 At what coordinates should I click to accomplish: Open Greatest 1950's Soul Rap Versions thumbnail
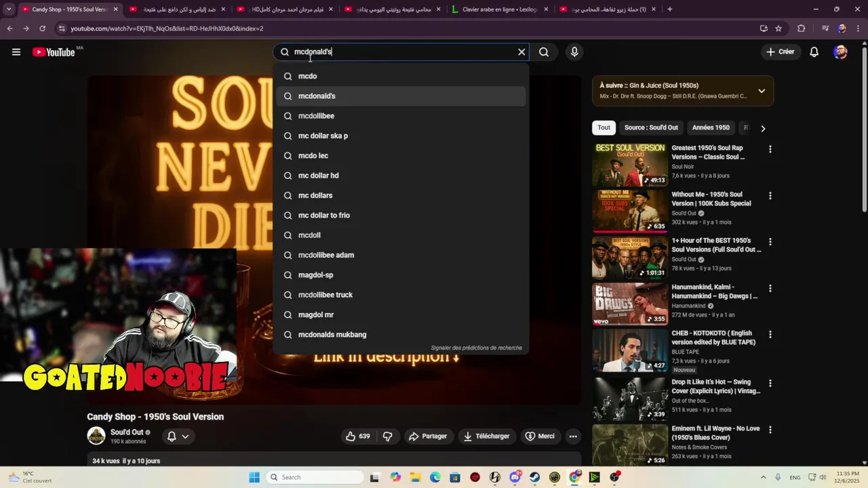tap(630, 165)
